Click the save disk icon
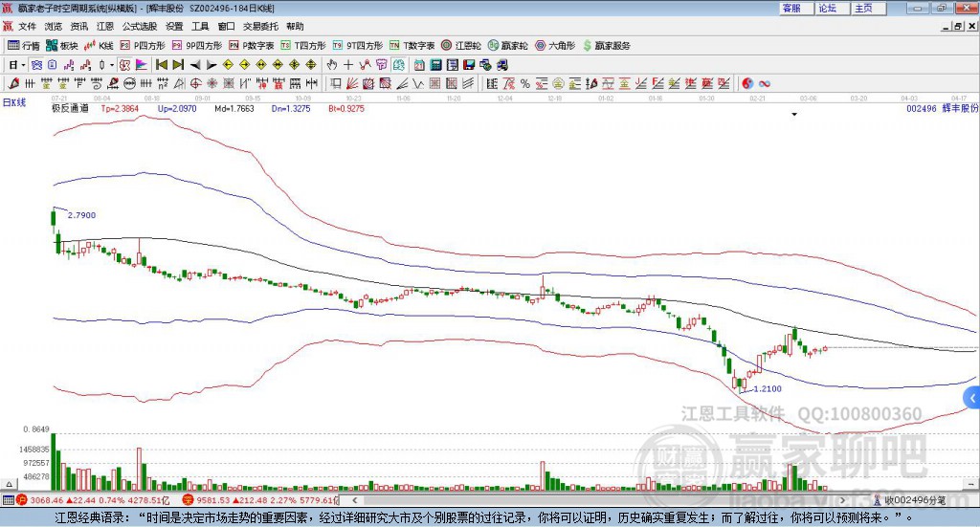The height and width of the screenshot is (527, 980). pyautogui.click(x=469, y=65)
